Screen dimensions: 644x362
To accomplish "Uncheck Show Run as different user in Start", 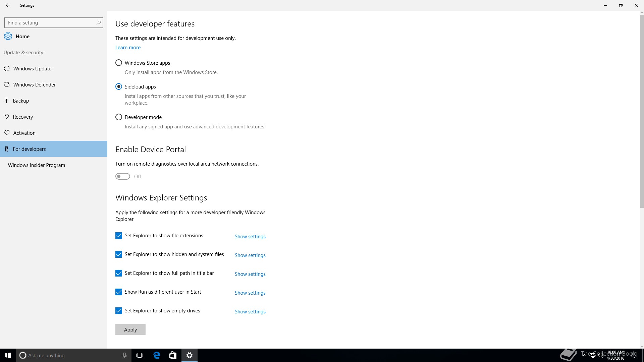I will click(x=119, y=292).
